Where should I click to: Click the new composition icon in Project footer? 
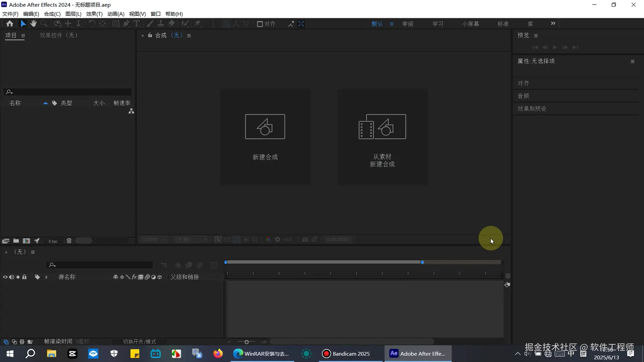(26, 241)
